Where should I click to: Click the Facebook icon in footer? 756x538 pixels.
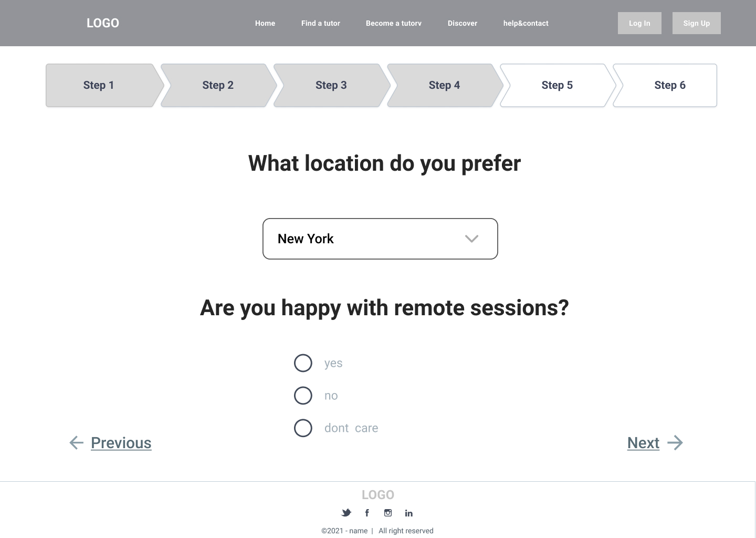coord(367,513)
